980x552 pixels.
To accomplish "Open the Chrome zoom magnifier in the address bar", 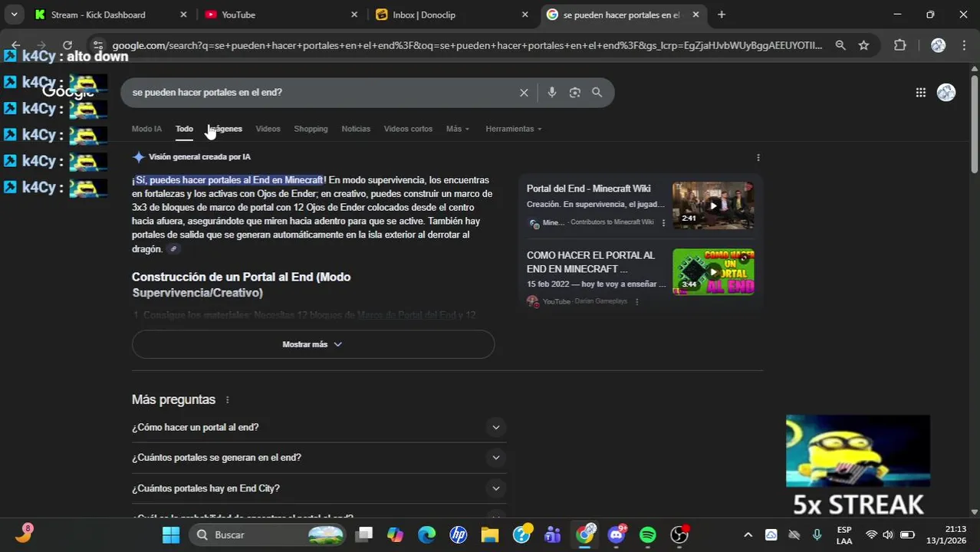I will coord(840,45).
